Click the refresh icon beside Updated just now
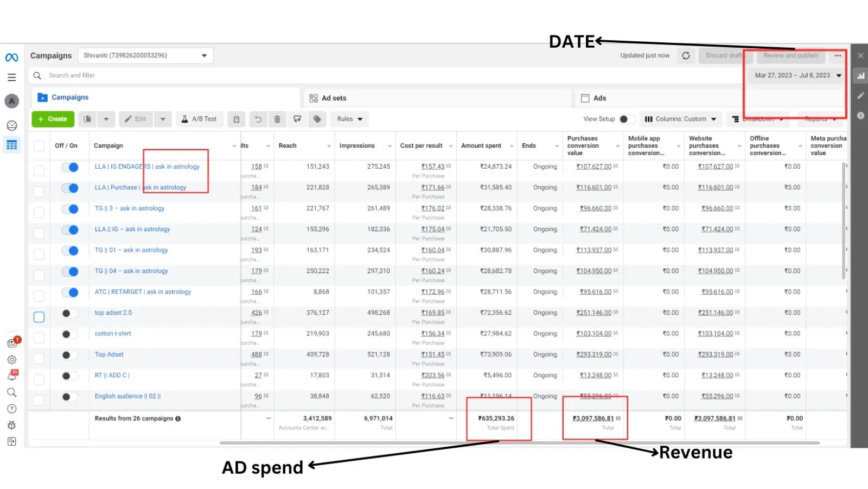The height and width of the screenshot is (489, 868). (x=686, y=55)
